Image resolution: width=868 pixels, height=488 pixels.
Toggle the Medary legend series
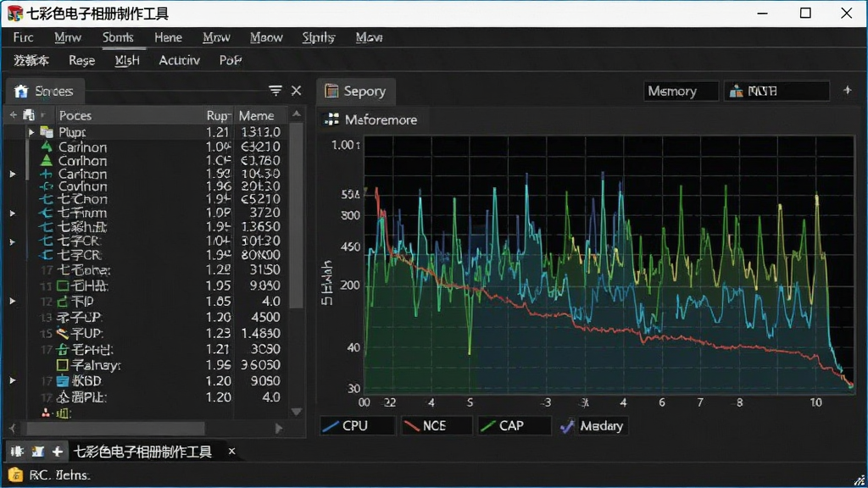(x=593, y=425)
